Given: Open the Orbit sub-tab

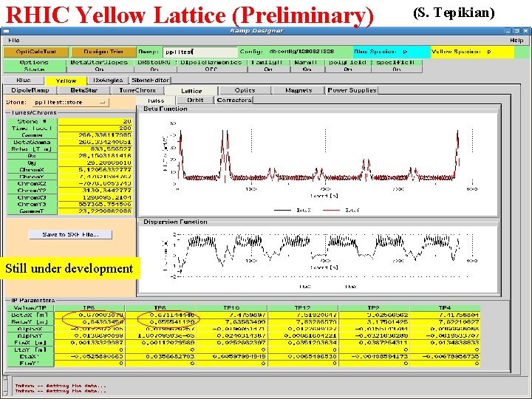Looking at the screenshot, I should tap(195, 100).
